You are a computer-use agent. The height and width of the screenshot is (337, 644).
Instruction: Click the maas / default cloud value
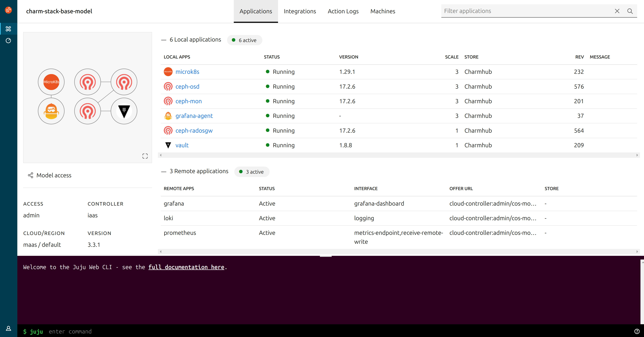coord(42,245)
